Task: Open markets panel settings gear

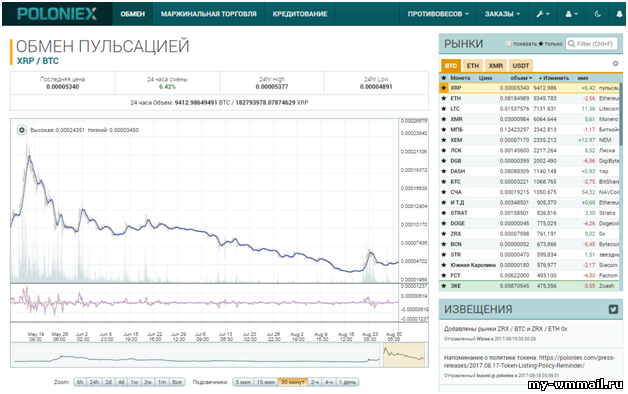Action: (x=615, y=64)
